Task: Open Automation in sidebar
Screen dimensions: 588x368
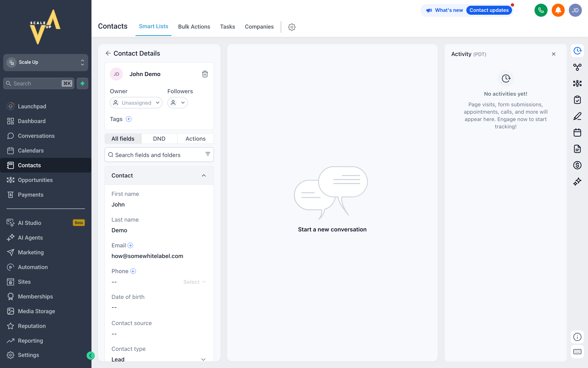Action: coord(46,267)
